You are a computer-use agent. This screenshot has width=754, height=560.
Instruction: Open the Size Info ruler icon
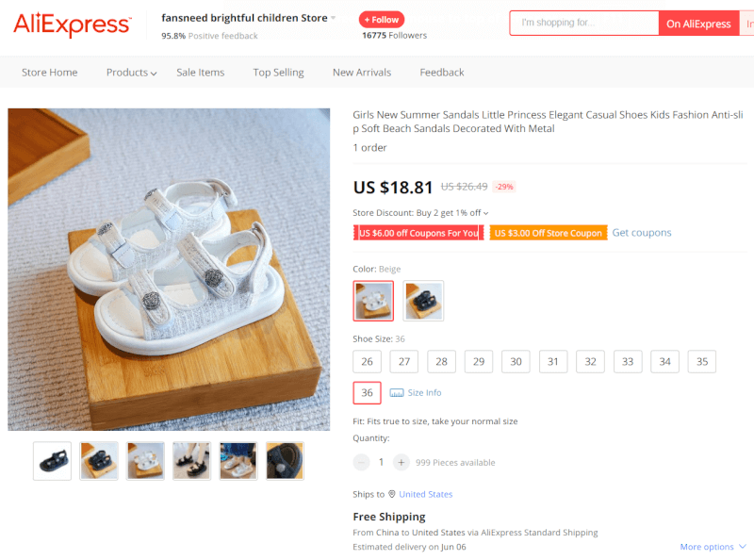397,393
